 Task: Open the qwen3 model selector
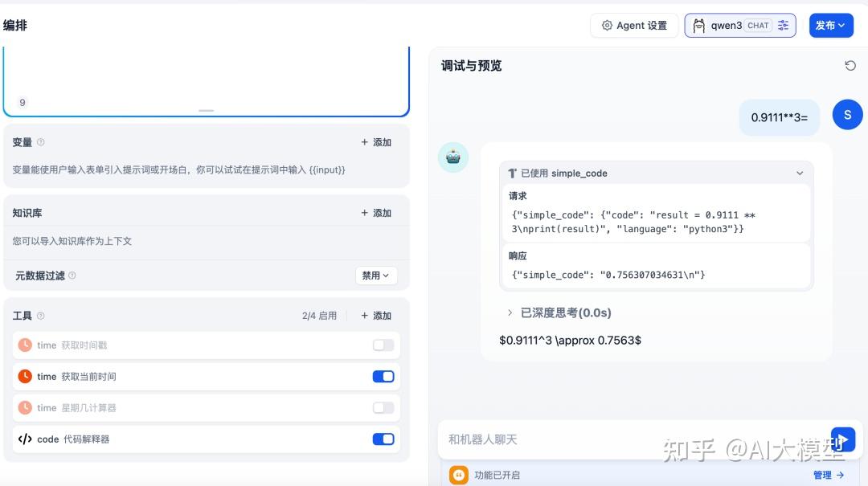tap(727, 25)
